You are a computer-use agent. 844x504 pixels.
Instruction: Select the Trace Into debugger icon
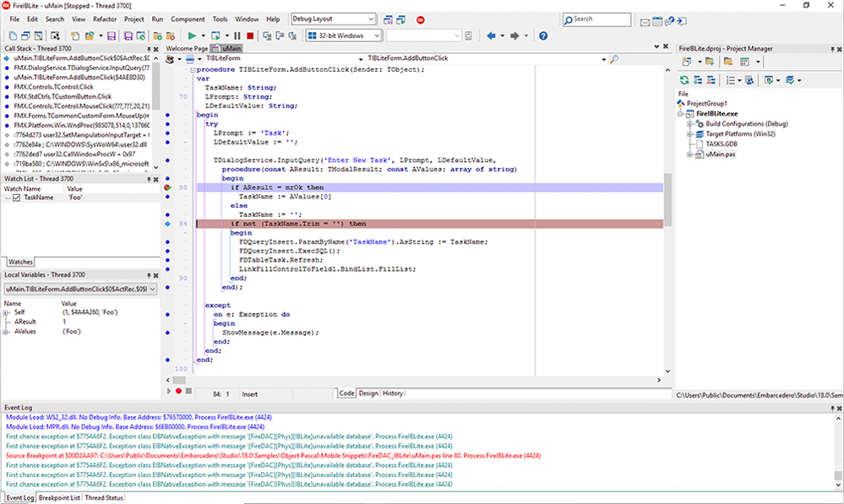(267, 35)
